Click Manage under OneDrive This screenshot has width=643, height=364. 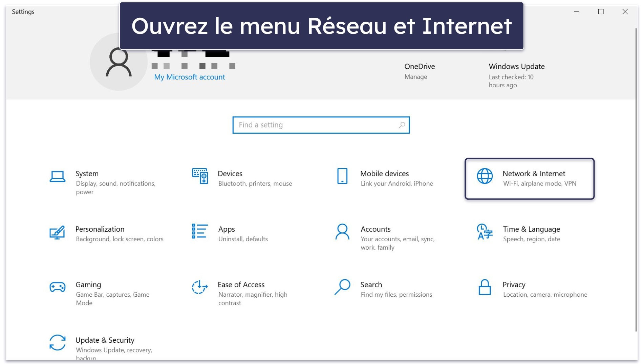point(415,77)
